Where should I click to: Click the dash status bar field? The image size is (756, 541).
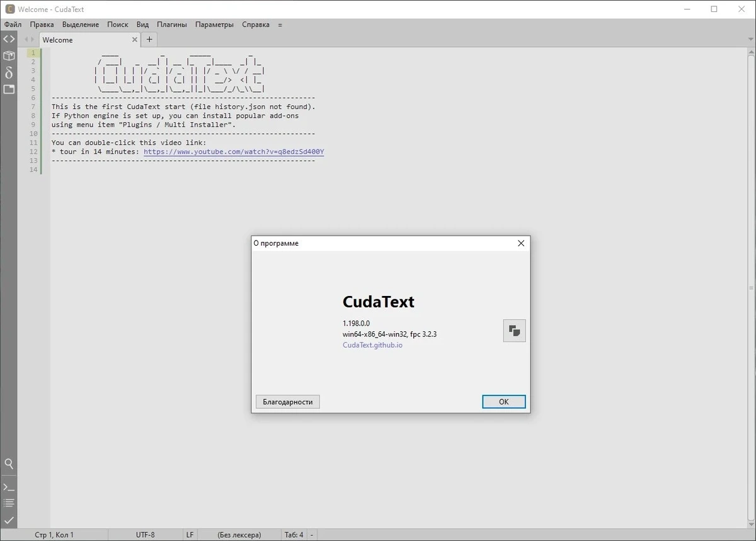(311, 535)
